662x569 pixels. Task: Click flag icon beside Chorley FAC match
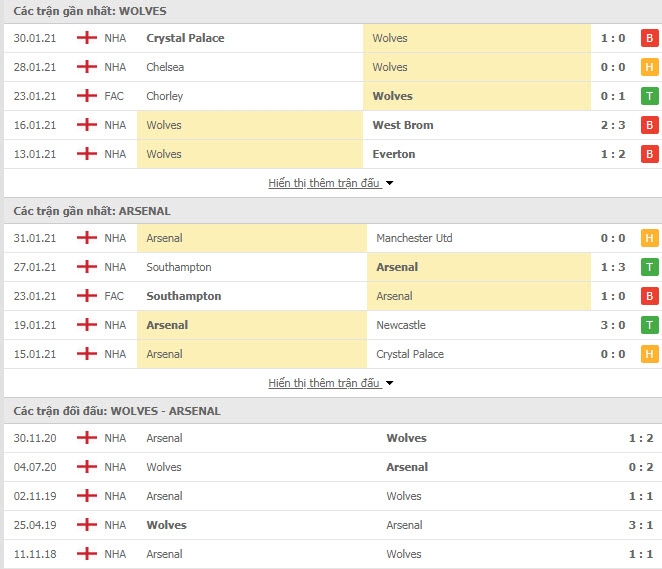pyautogui.click(x=86, y=96)
